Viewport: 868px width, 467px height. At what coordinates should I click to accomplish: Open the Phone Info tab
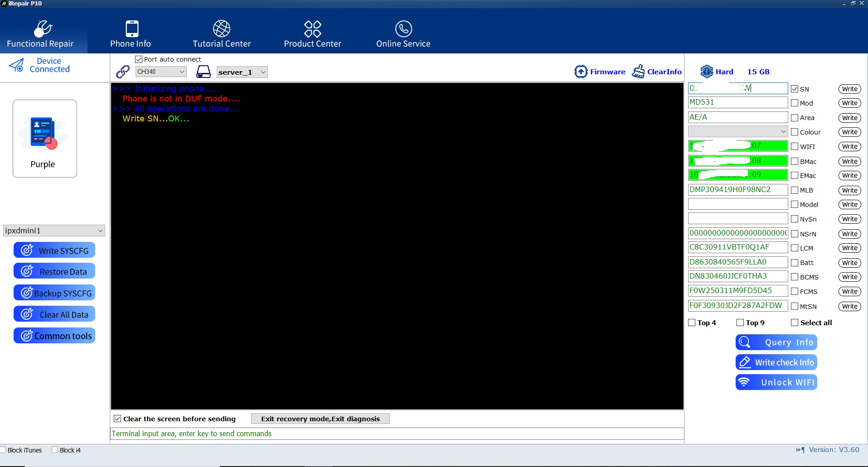(x=131, y=34)
